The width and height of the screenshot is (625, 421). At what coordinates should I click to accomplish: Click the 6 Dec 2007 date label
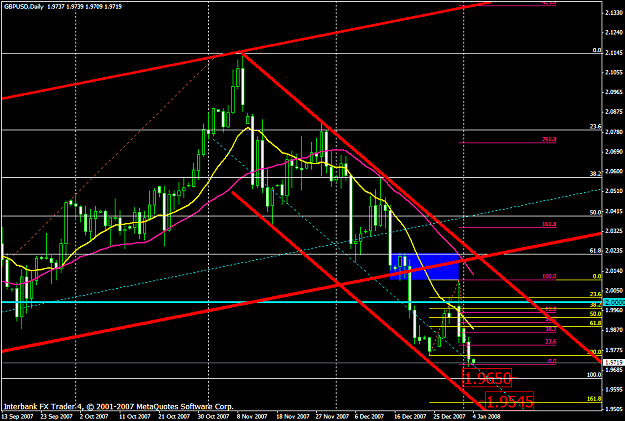click(x=369, y=416)
